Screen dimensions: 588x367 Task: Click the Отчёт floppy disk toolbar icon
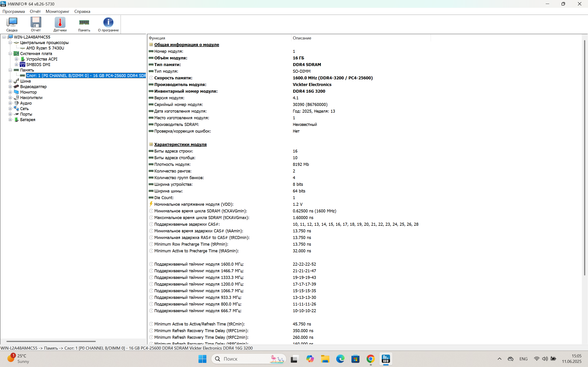pyautogui.click(x=36, y=24)
